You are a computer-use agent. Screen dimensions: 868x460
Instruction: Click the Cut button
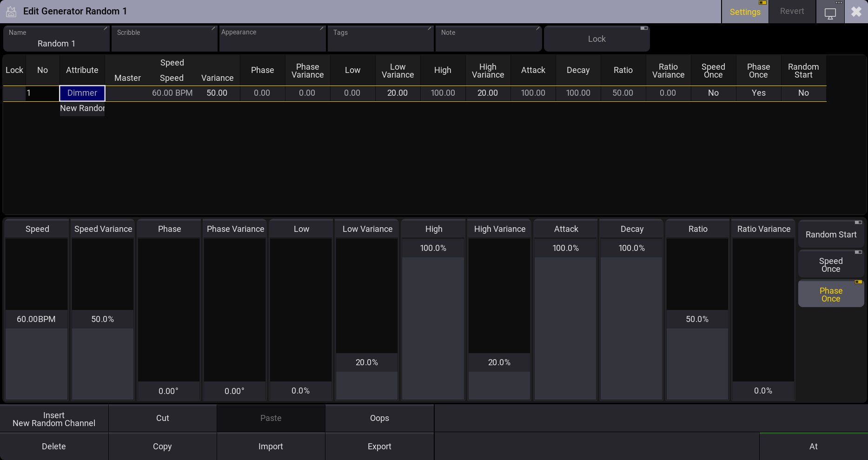click(x=163, y=418)
